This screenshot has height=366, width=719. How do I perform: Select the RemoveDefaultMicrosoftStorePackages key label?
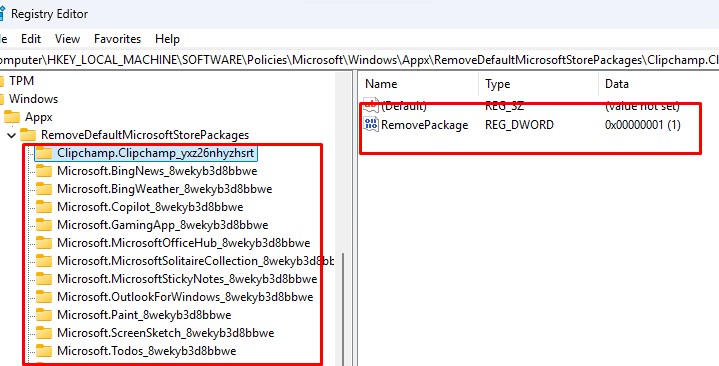tap(145, 135)
